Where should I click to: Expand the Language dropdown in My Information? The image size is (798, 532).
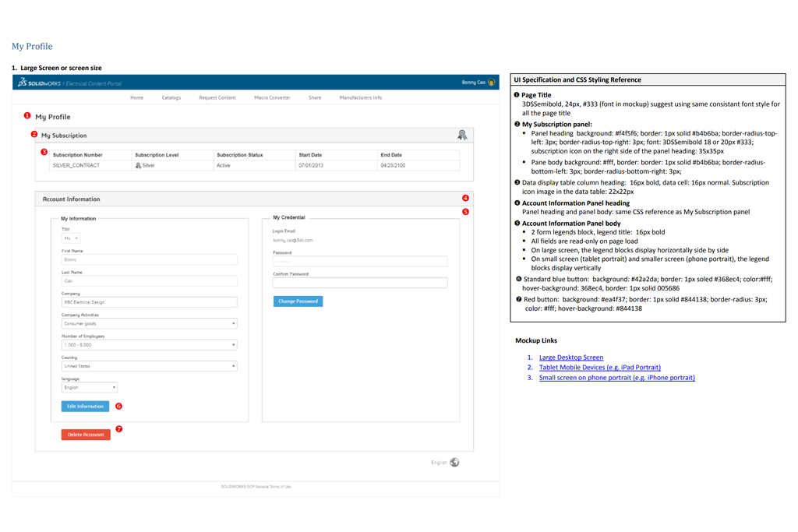pyautogui.click(x=90, y=388)
